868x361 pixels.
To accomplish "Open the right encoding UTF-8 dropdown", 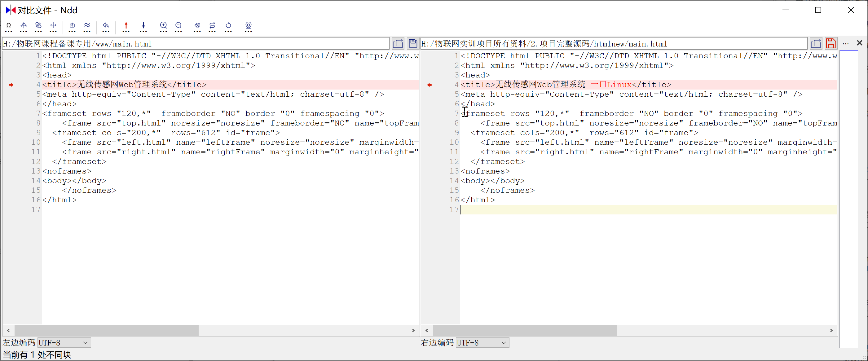I will (482, 343).
